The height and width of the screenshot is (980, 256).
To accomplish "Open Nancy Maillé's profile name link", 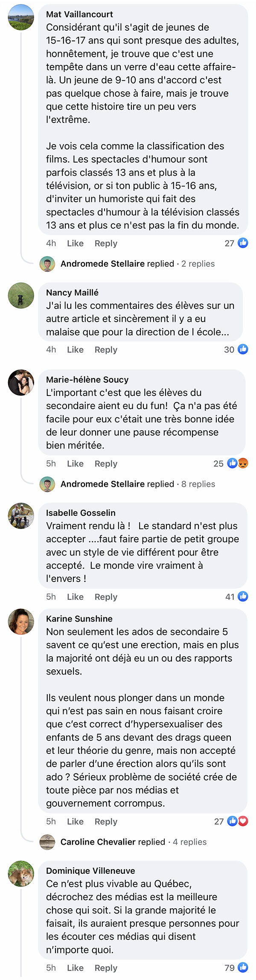I will [x=72, y=292].
